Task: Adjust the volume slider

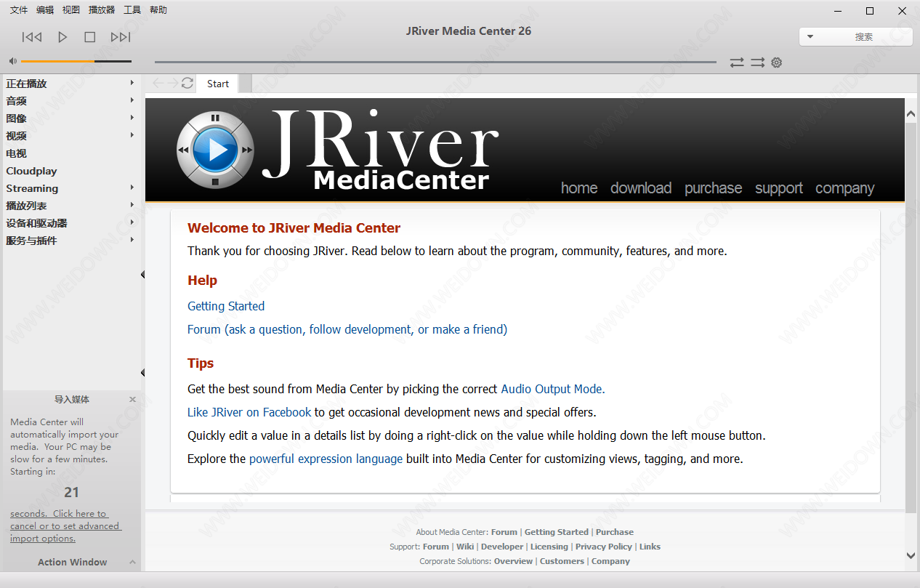Action: click(x=76, y=61)
